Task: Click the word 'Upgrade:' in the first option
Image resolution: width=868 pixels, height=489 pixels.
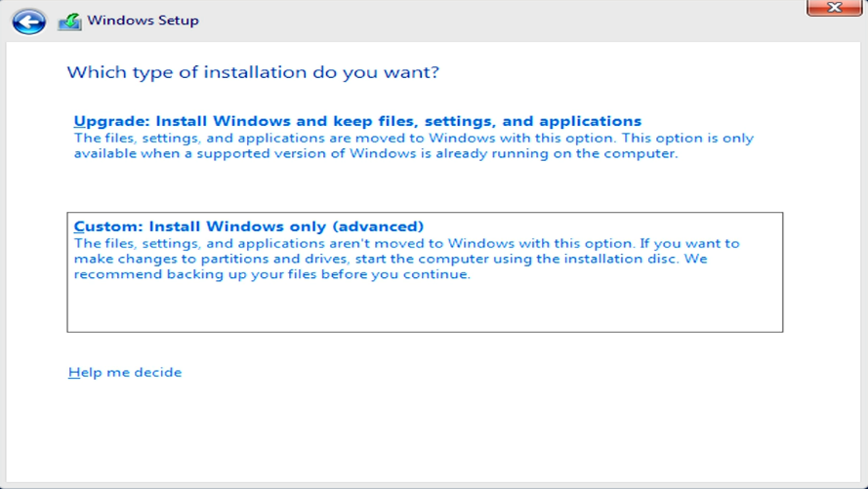Action: [112, 121]
